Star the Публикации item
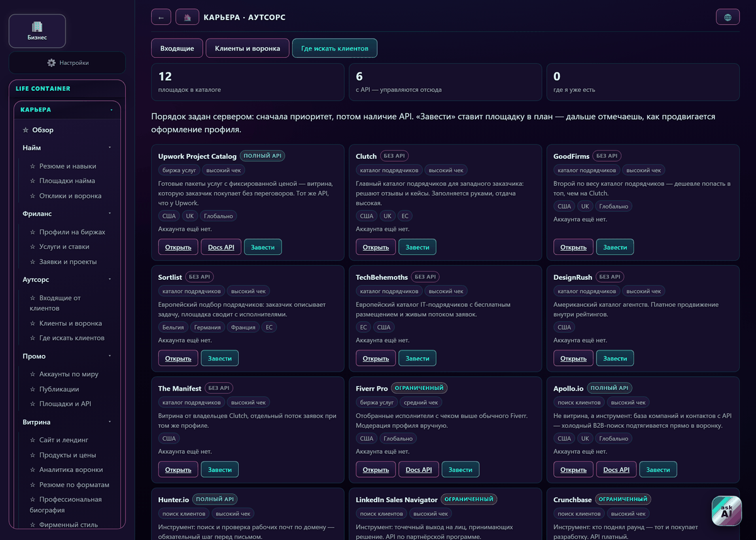 point(33,389)
